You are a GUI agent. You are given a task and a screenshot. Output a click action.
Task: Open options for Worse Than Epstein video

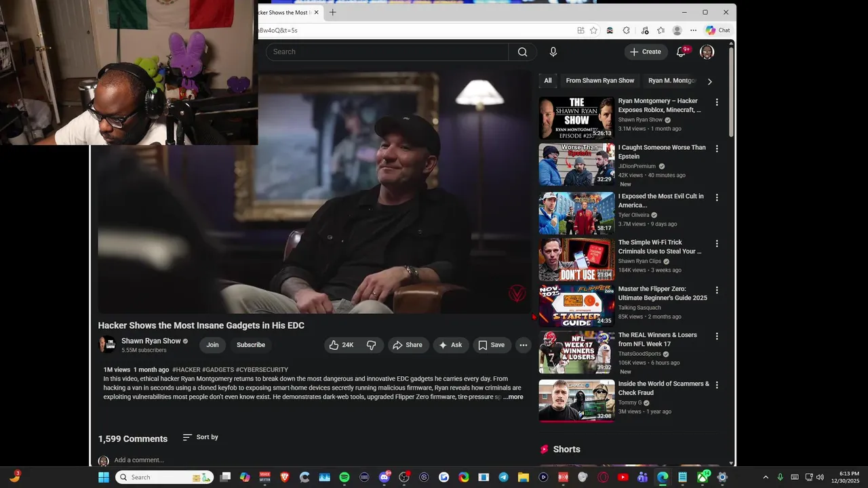(x=717, y=148)
